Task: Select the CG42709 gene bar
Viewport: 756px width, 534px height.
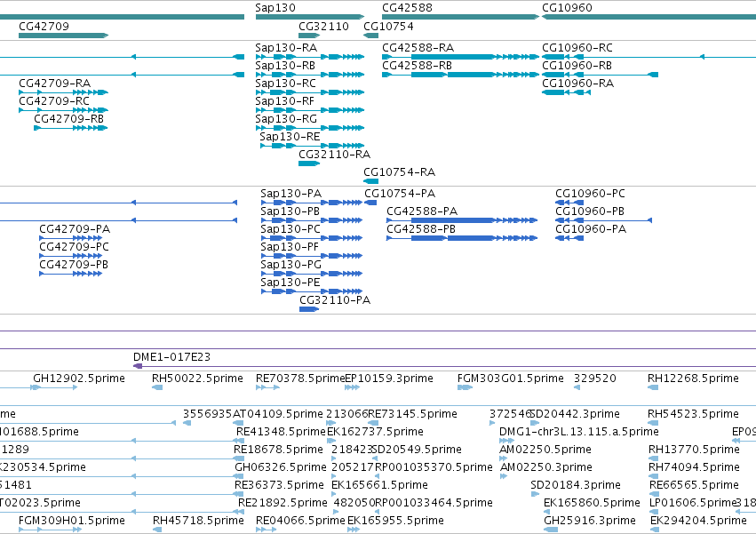Action: 63,36
